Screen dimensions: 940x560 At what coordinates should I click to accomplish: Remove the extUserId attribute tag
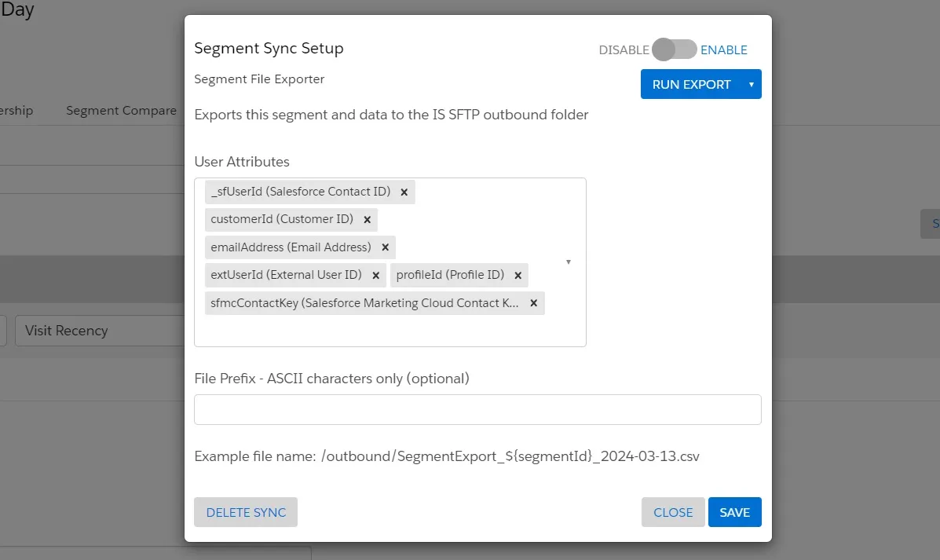pos(375,276)
